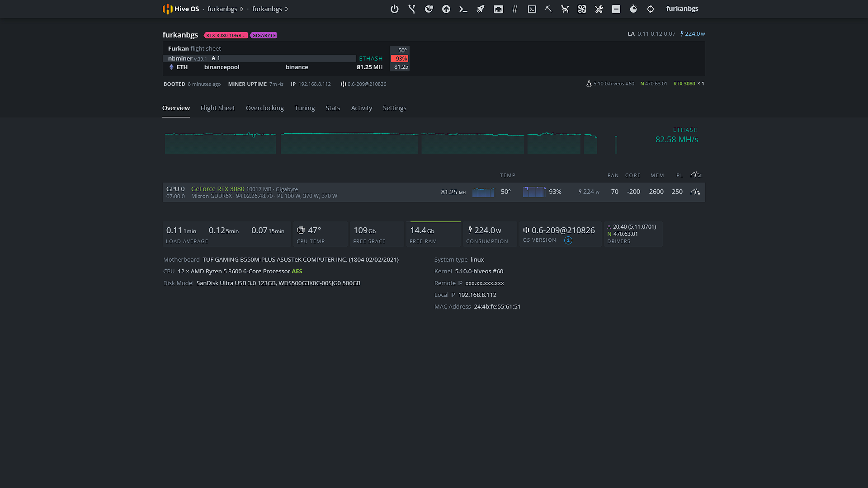Click the memory clock value 2600
This screenshot has width=868, height=488.
tap(656, 192)
